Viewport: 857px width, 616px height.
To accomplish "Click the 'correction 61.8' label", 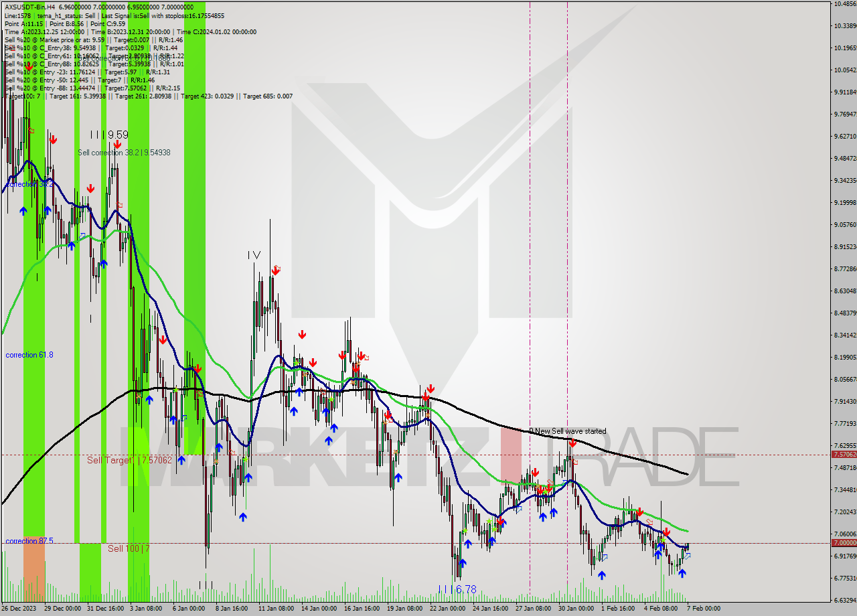I will pos(29,355).
